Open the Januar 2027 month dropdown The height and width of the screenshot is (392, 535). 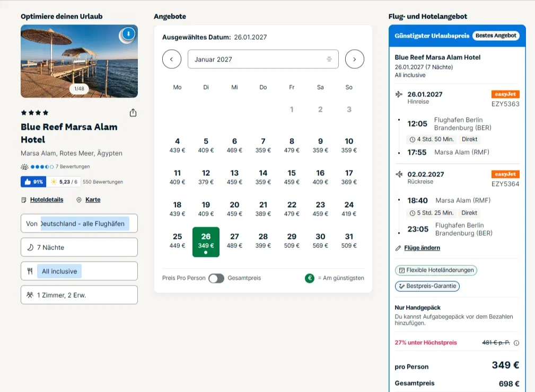263,59
